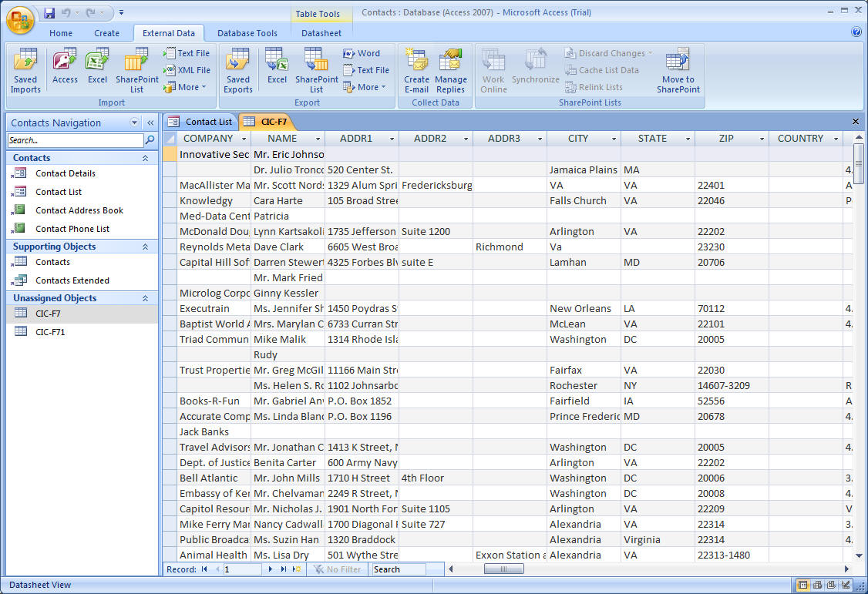Switch to the Create ribbon tab
Screen dimensions: 868x594
(x=107, y=33)
